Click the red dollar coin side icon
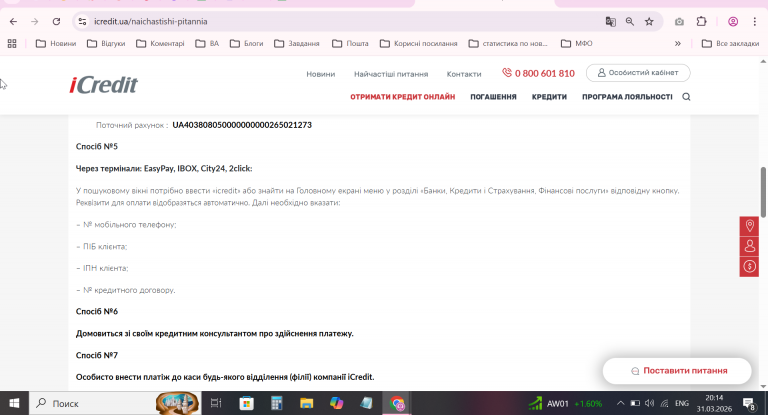This screenshot has height=415, width=768. [749, 267]
